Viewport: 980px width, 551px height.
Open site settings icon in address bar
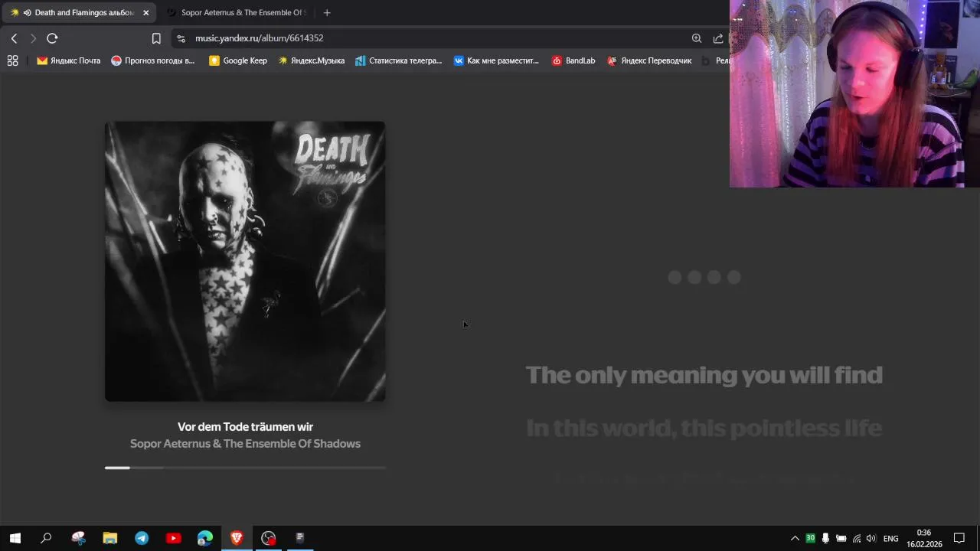point(181,38)
